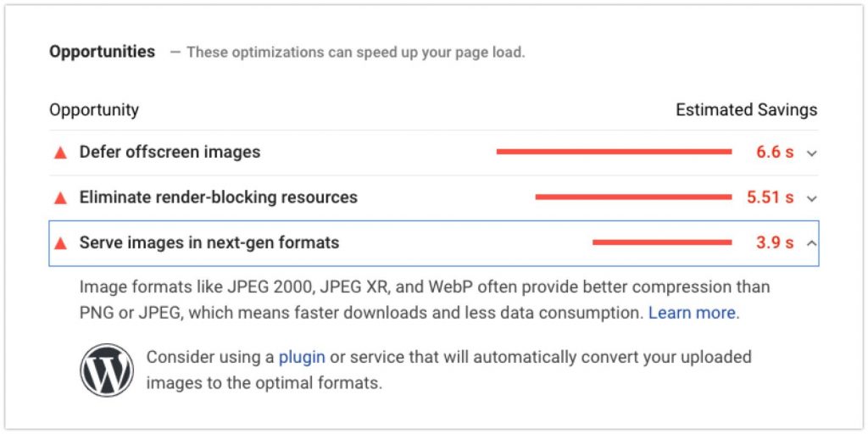Click the 5.51 s savings value
Viewport: 868px width, 434px height.
point(770,198)
